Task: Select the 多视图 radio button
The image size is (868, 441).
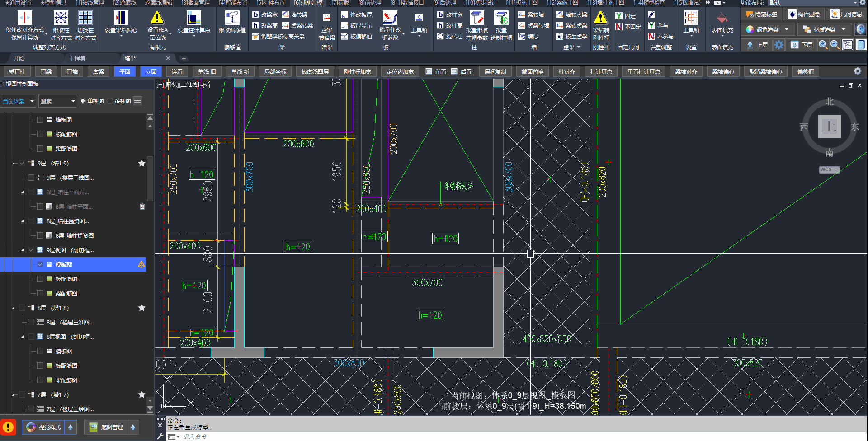Action: click(x=110, y=101)
